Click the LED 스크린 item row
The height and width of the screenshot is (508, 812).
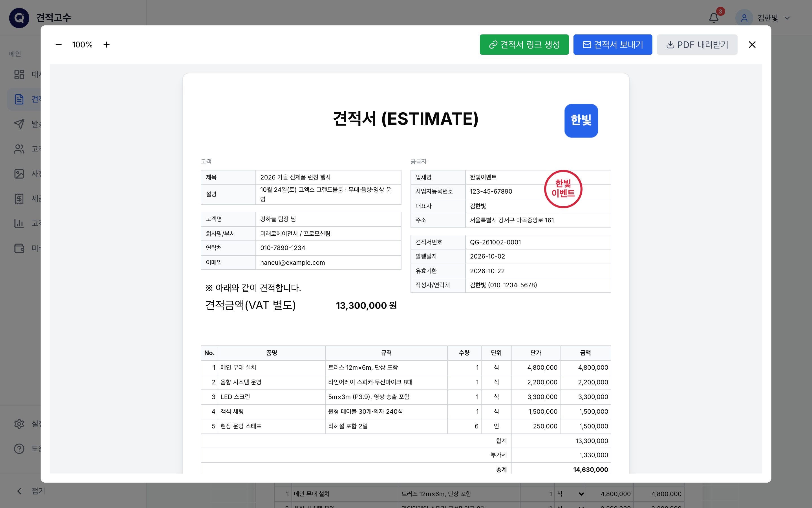406,397
